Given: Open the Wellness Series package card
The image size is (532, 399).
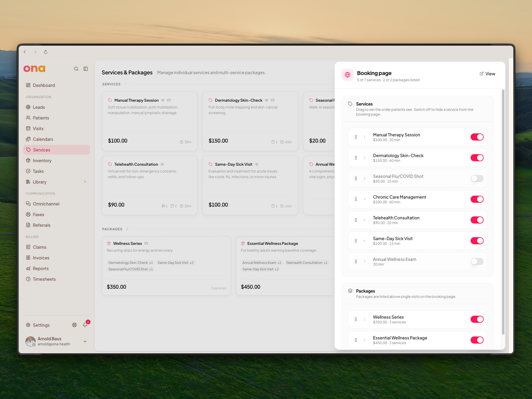Looking at the screenshot, I should 166,266.
